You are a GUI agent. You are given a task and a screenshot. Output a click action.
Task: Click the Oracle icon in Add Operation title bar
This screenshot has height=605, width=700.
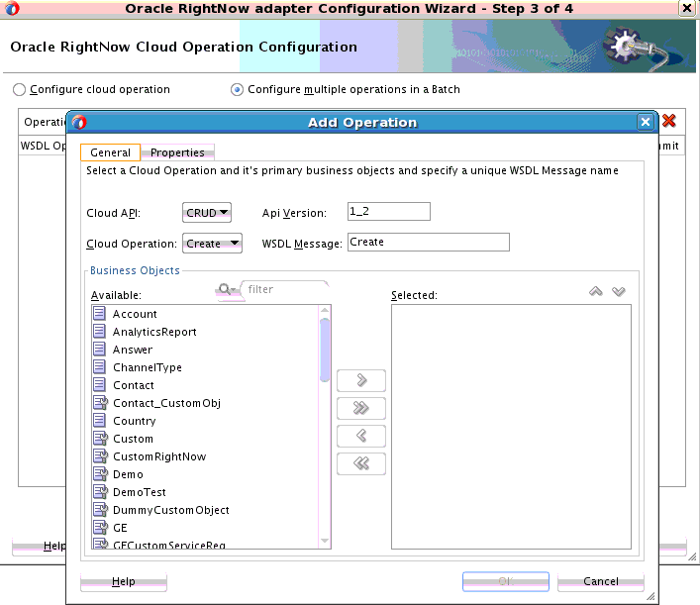pyautogui.click(x=79, y=122)
